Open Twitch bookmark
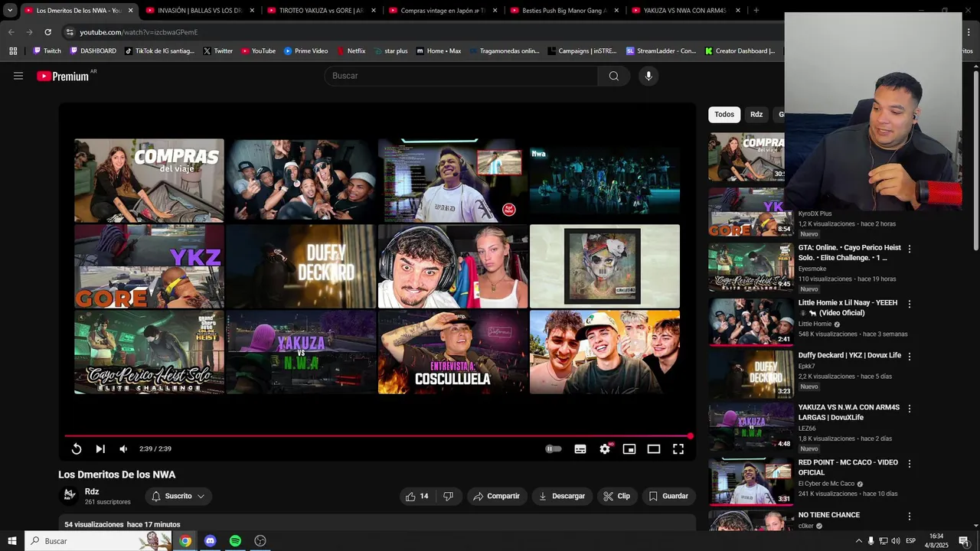Viewport: 980px width, 551px height. 47,51
